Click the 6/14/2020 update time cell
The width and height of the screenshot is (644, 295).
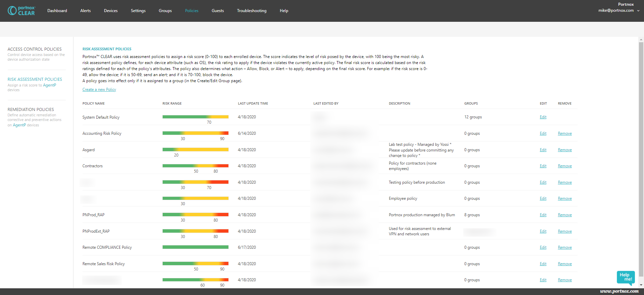tap(247, 133)
